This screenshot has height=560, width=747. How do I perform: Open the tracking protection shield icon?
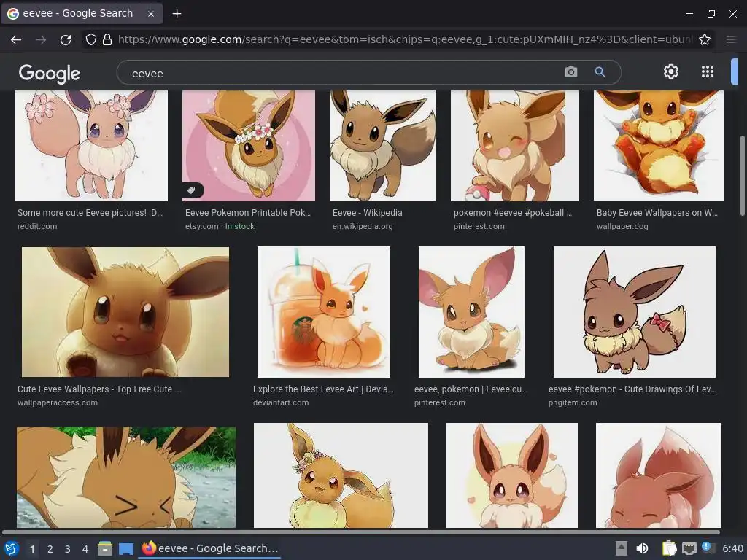coord(91,39)
